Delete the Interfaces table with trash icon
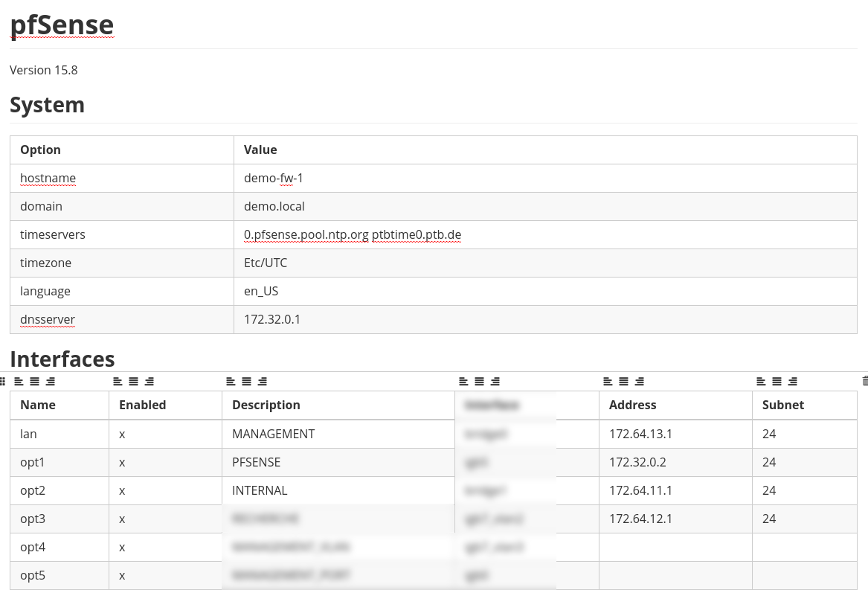The width and height of the screenshot is (868, 590). tap(865, 381)
